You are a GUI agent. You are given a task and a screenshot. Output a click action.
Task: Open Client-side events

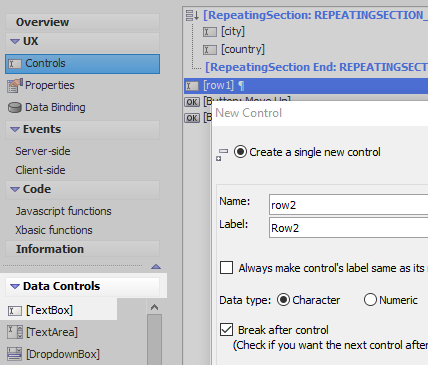click(x=40, y=170)
